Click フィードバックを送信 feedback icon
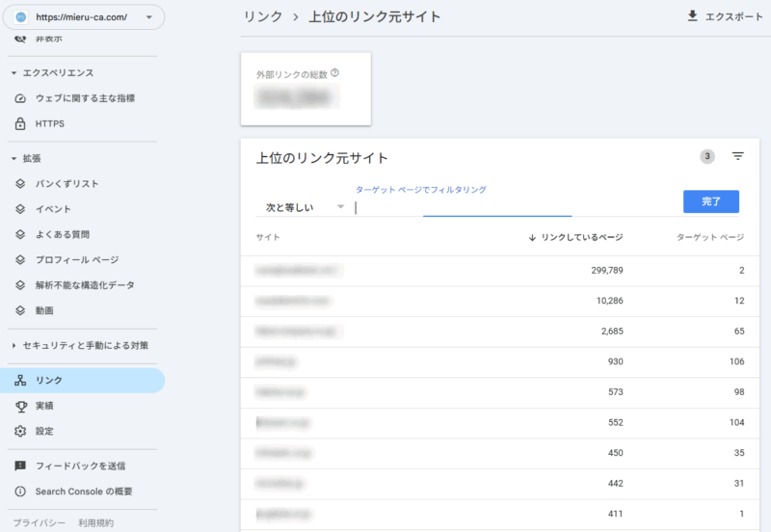The image size is (771, 532). 20,465
